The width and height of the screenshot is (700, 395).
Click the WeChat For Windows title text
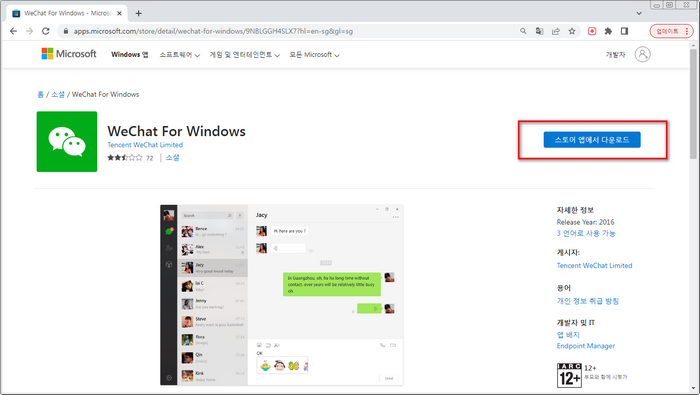176,131
